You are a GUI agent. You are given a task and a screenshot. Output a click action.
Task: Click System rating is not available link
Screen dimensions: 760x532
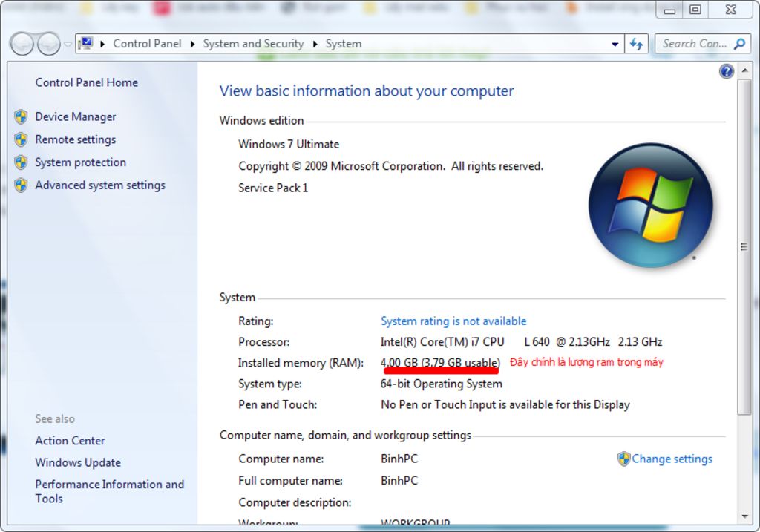click(453, 321)
